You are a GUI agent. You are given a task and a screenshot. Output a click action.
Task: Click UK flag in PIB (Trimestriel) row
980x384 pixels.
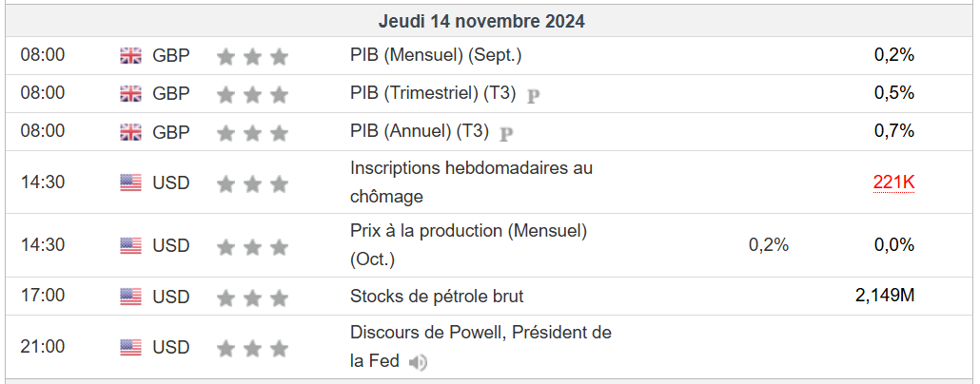coord(130,94)
